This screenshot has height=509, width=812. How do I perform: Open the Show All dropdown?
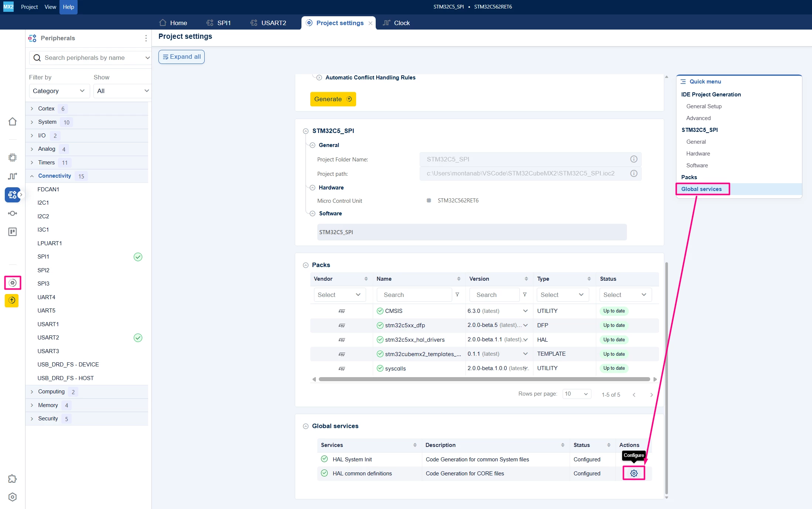point(123,91)
